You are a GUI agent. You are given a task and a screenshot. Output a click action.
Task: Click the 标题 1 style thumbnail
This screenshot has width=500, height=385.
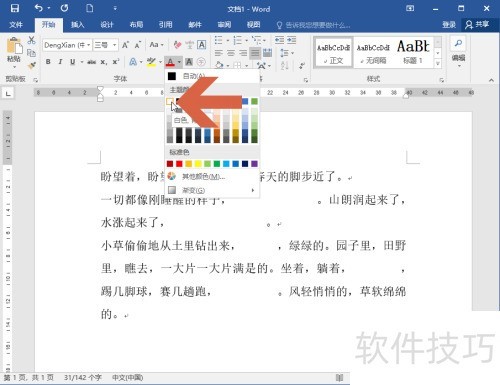[413, 52]
